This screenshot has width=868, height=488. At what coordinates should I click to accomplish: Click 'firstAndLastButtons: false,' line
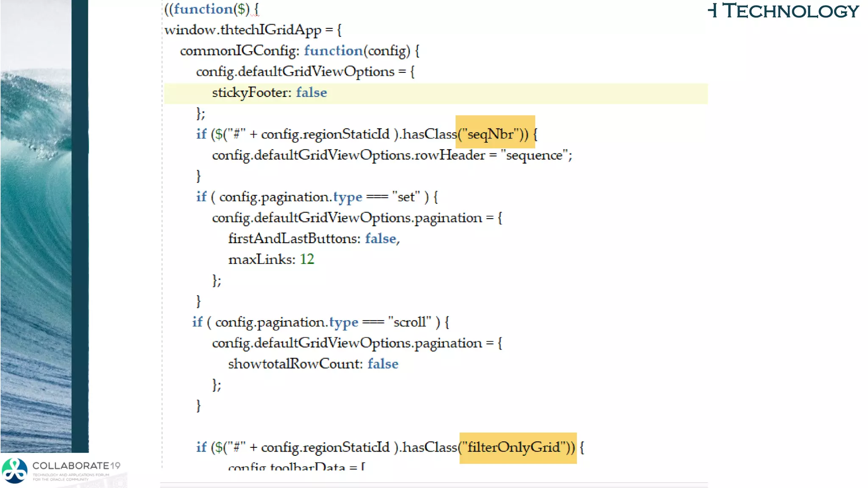(x=314, y=238)
